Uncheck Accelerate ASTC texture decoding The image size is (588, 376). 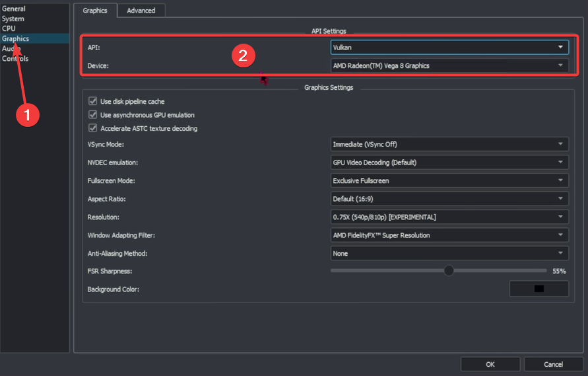pos(93,128)
